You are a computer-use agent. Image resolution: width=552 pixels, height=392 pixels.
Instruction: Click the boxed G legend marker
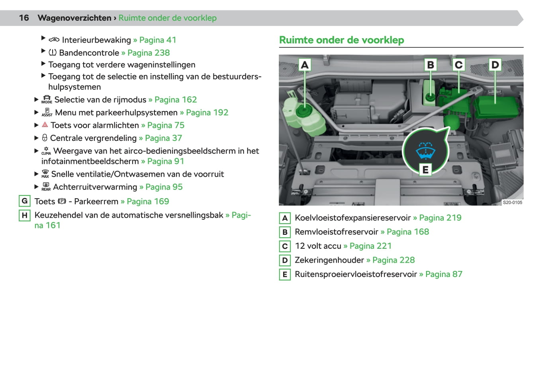(x=25, y=201)
